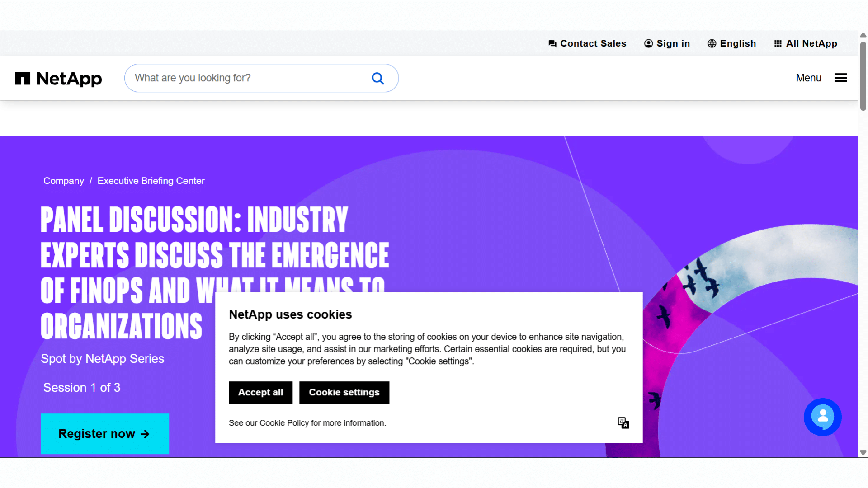Click the NetApp logo
The image size is (868, 488).
(x=58, y=79)
